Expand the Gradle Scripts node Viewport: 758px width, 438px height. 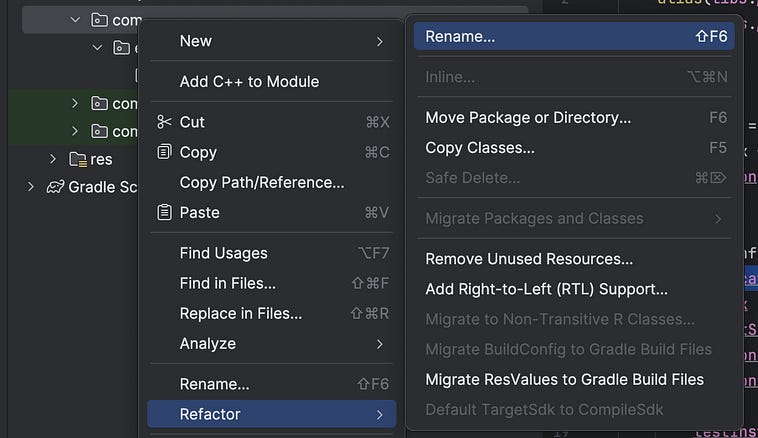[x=30, y=187]
